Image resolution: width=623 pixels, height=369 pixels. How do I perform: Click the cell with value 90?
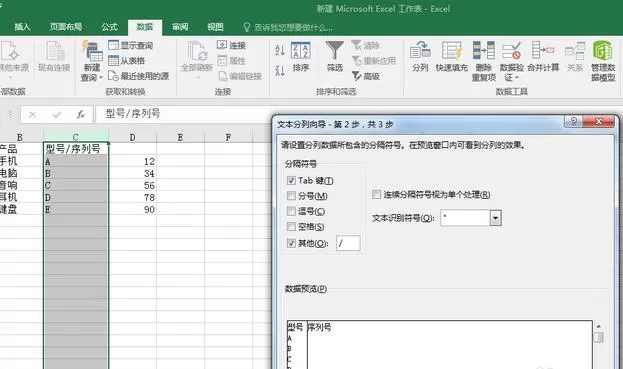132,209
